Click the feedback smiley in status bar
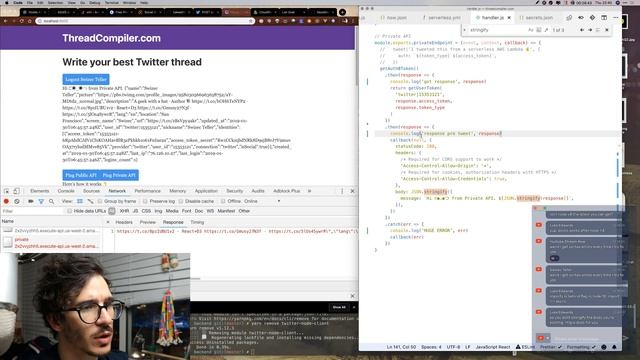Image resolution: width=640 pixels, height=360 pixels. coord(604,347)
